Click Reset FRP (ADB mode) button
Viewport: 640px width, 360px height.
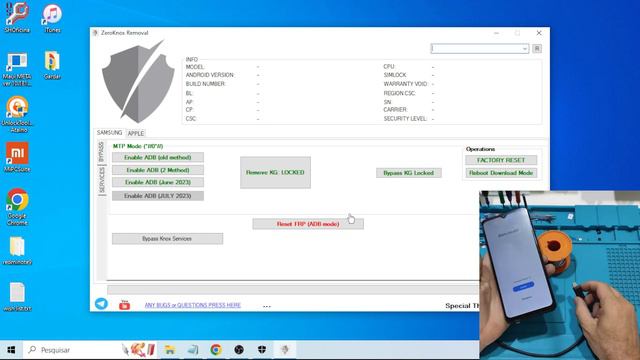(x=308, y=224)
